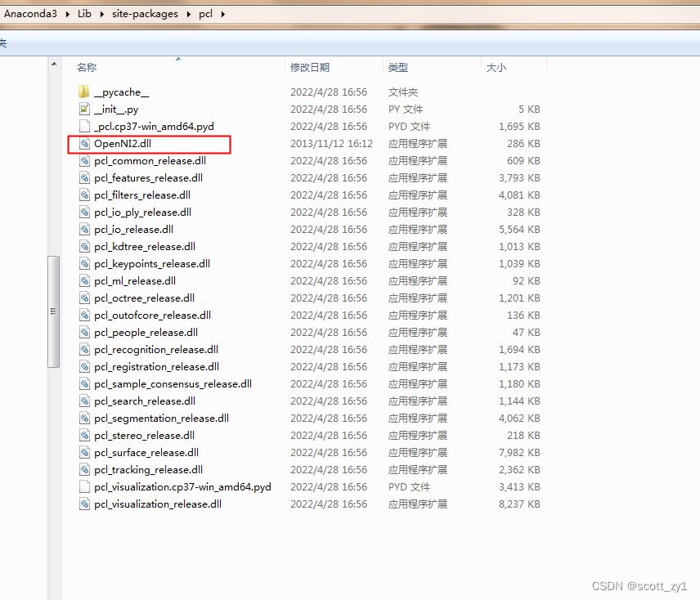Click the pcl_common_release.dll file icon
The image size is (700, 600).
point(84,160)
